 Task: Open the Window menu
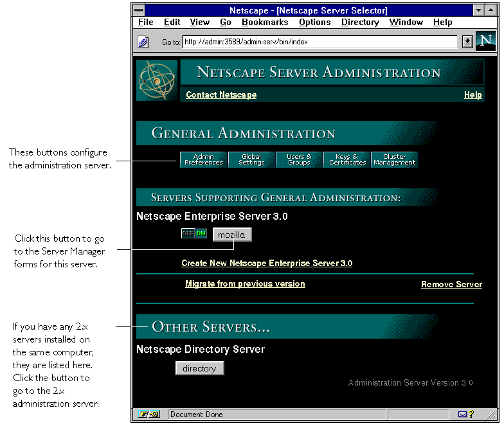pos(406,22)
